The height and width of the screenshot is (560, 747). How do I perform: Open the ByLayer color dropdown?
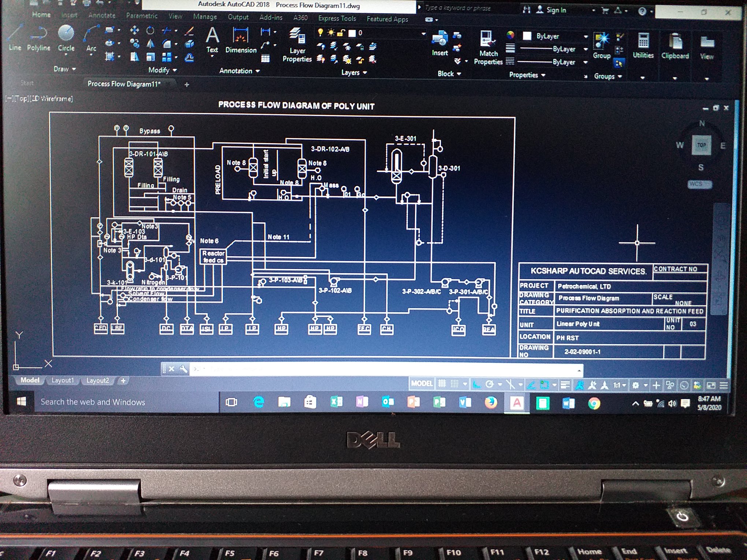(x=586, y=36)
